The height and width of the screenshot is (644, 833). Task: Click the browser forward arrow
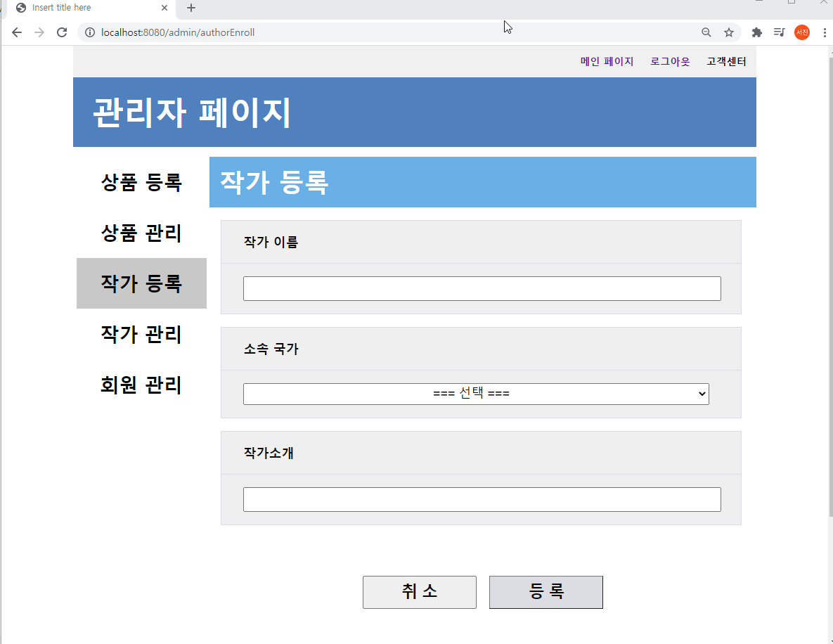(39, 32)
